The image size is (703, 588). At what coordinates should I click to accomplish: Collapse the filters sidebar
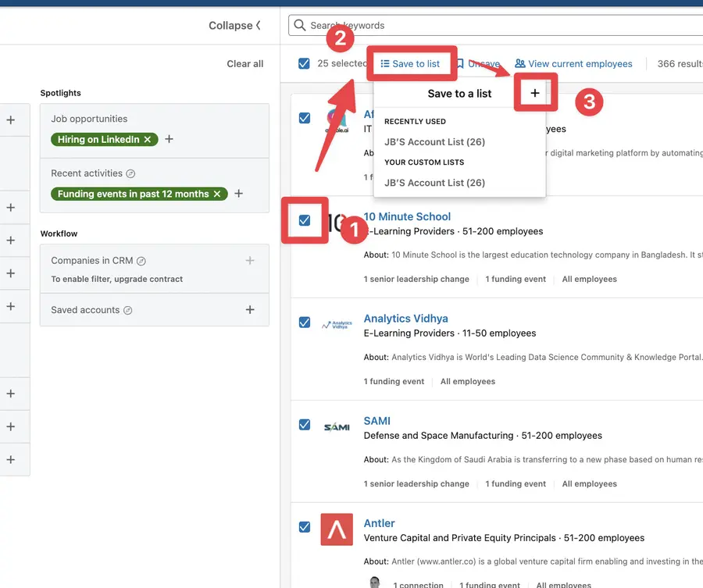point(234,25)
